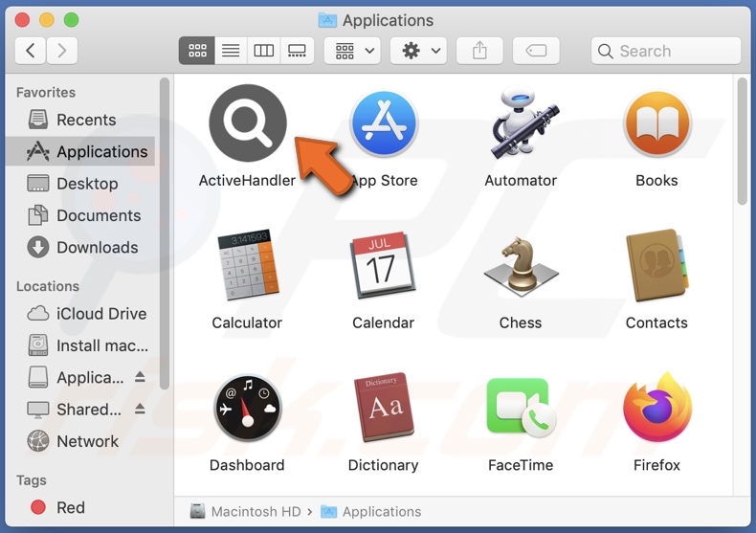Click the Edit Tags button
This screenshot has height=533, width=756.
(536, 50)
